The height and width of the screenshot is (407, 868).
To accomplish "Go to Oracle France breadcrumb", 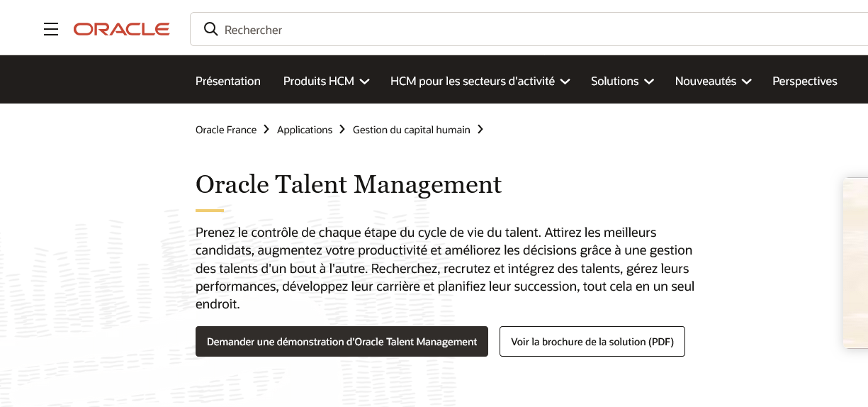I will coord(226,130).
